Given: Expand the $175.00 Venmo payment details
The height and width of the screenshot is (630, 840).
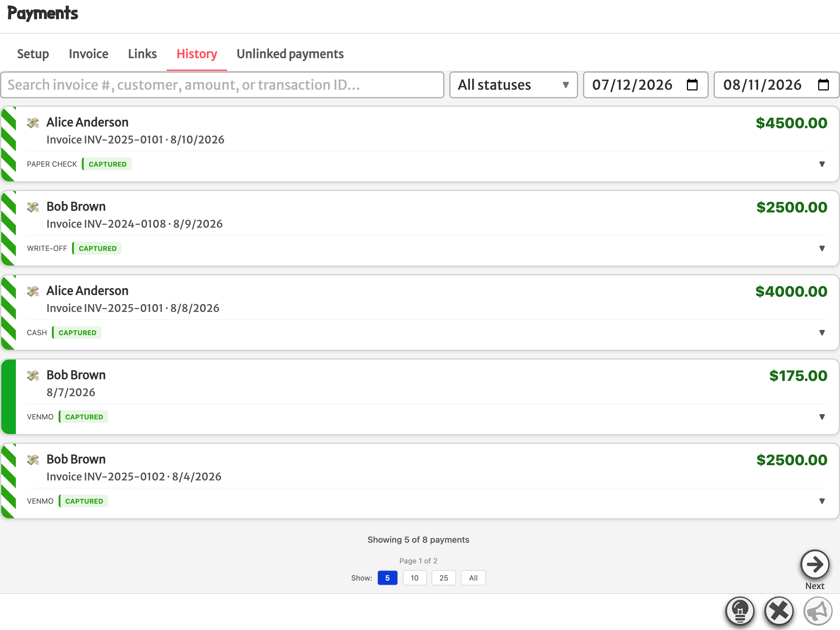Looking at the screenshot, I should pos(822,417).
